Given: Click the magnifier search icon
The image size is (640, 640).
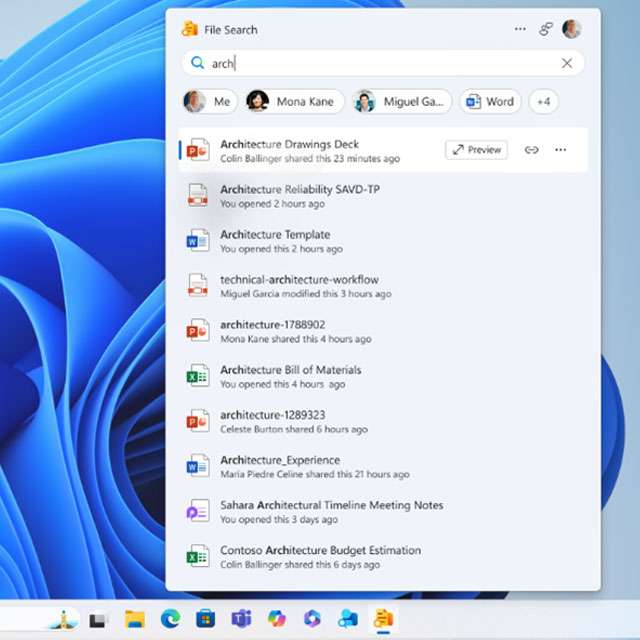Looking at the screenshot, I should click(x=197, y=63).
